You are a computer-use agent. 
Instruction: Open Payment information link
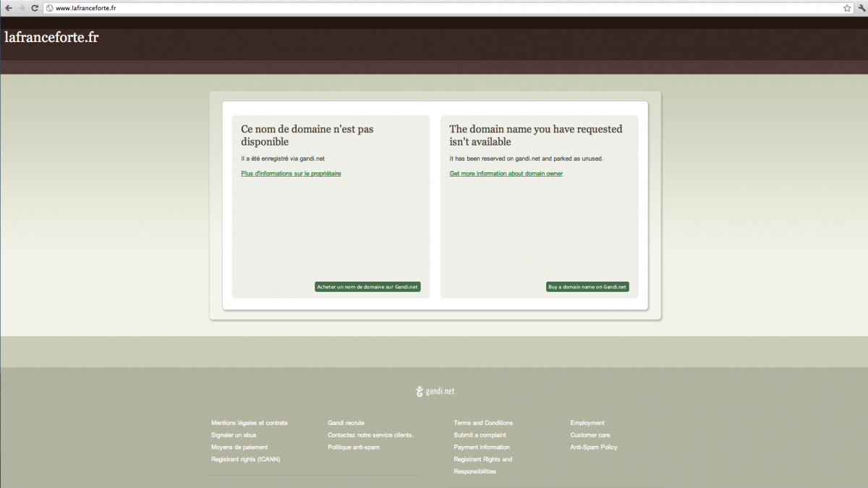pos(482,447)
